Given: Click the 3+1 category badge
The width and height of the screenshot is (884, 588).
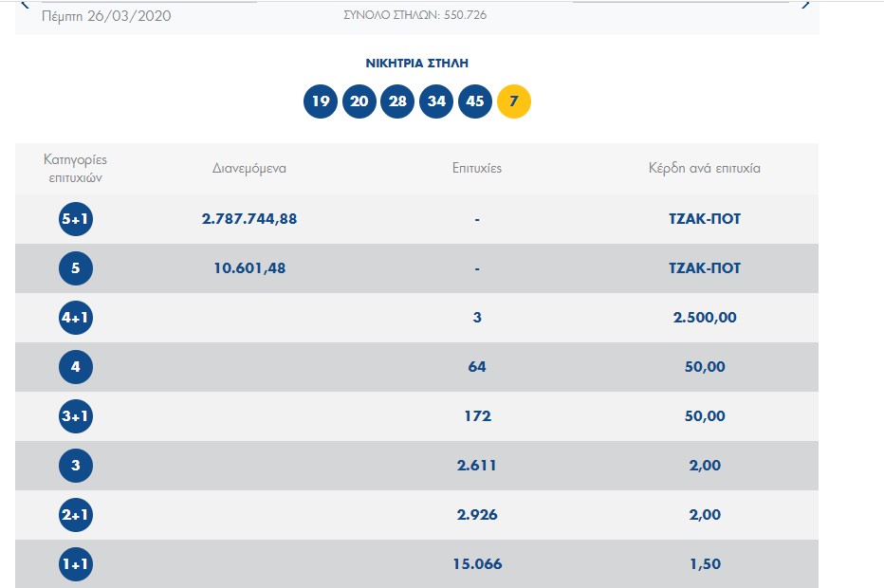Looking at the screenshot, I should (76, 416).
